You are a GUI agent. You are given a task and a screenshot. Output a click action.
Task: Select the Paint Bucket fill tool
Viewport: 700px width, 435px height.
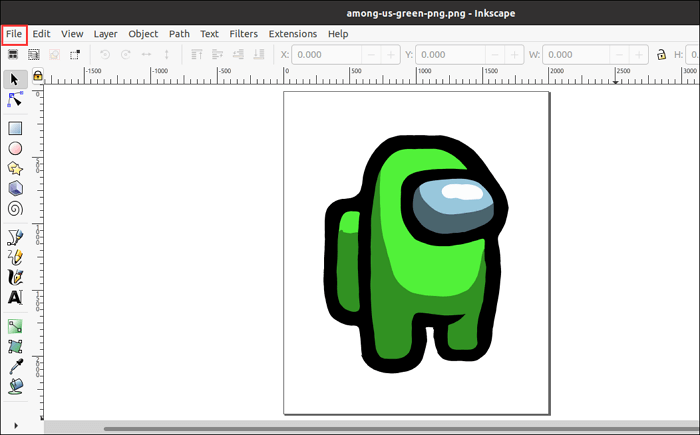[x=15, y=385]
